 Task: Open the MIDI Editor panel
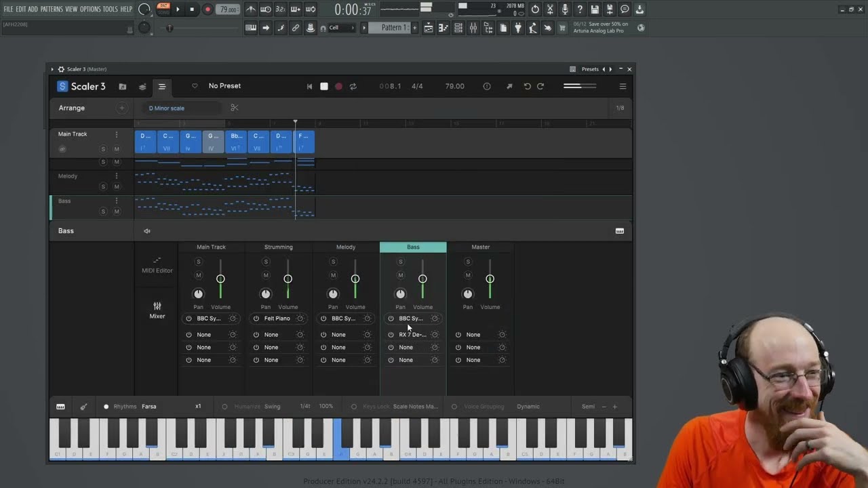point(157,265)
